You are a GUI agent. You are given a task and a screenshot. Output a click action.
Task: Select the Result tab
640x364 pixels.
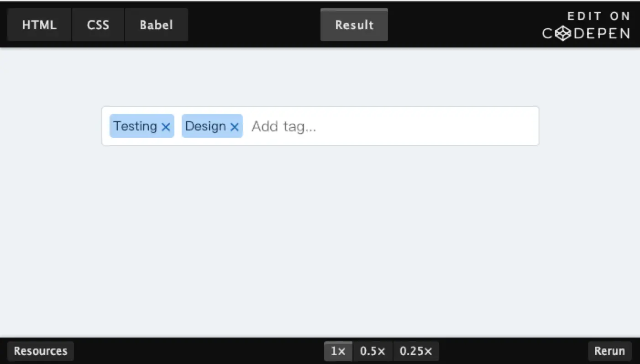coord(354,25)
